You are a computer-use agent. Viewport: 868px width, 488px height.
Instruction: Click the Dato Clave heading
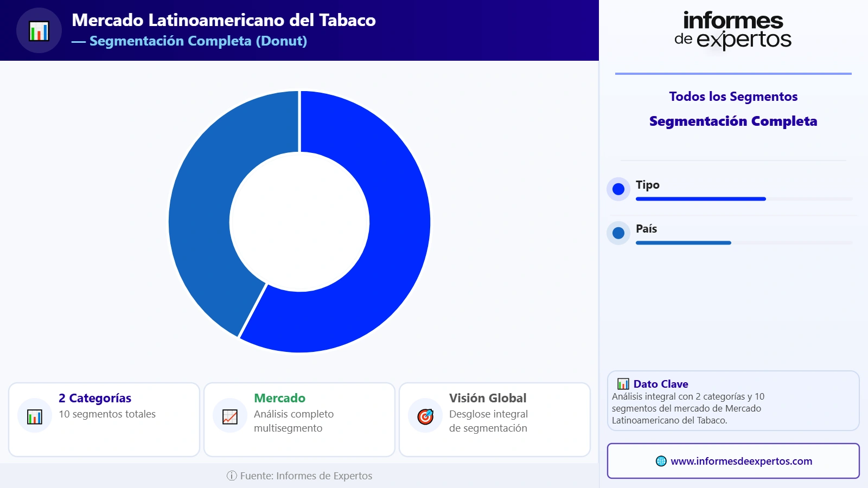[661, 384]
